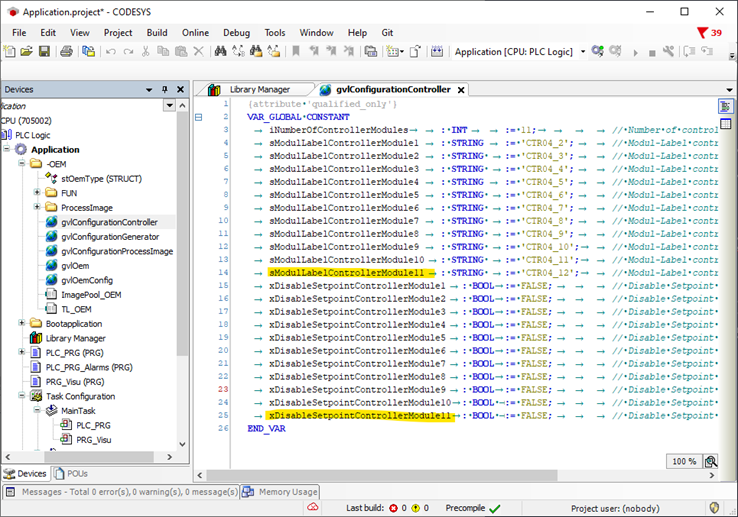738x517 pixels.
Task: Click the magnifier zoom icon beside 100 %
Action: [711, 461]
